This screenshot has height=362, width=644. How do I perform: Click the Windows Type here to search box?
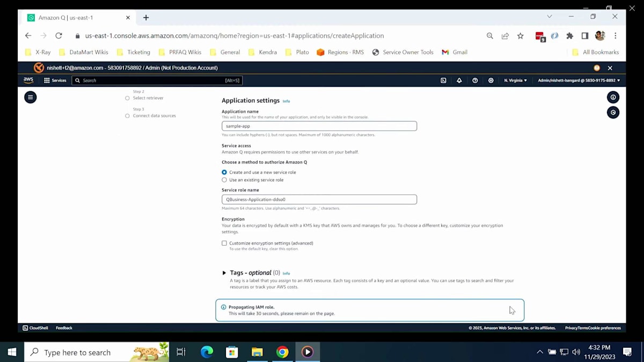click(x=97, y=352)
